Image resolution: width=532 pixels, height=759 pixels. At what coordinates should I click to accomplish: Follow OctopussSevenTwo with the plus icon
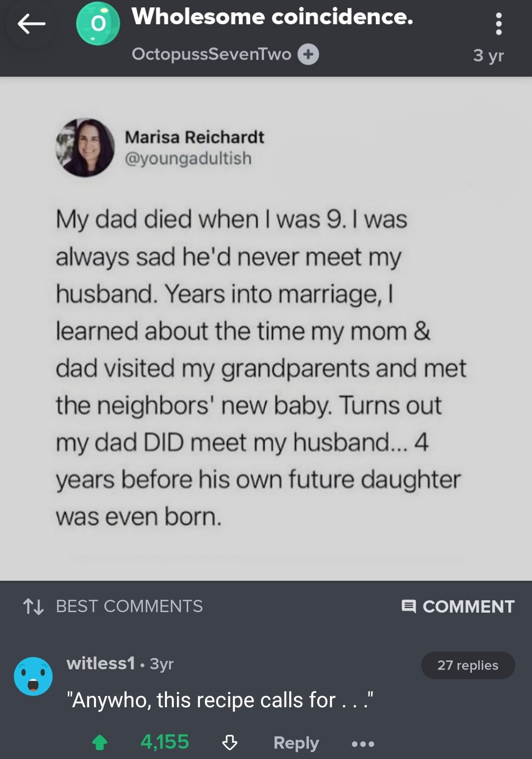click(308, 54)
